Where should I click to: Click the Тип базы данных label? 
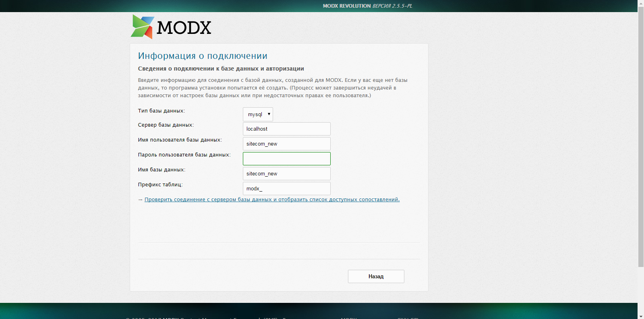pyautogui.click(x=162, y=111)
